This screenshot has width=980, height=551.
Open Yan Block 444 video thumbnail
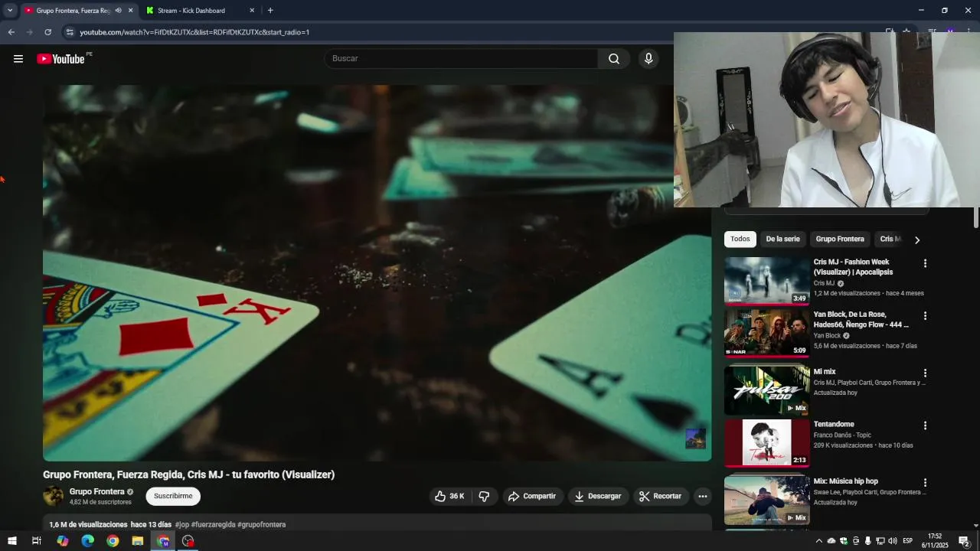[766, 333]
